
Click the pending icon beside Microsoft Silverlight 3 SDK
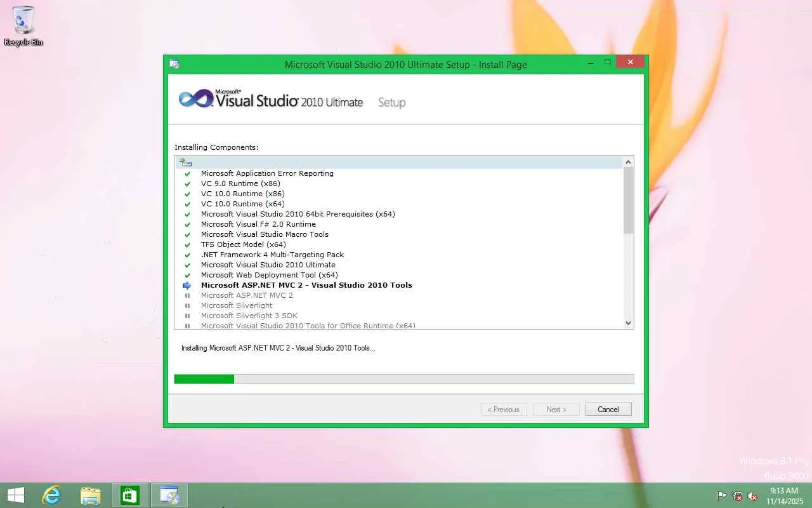click(187, 316)
